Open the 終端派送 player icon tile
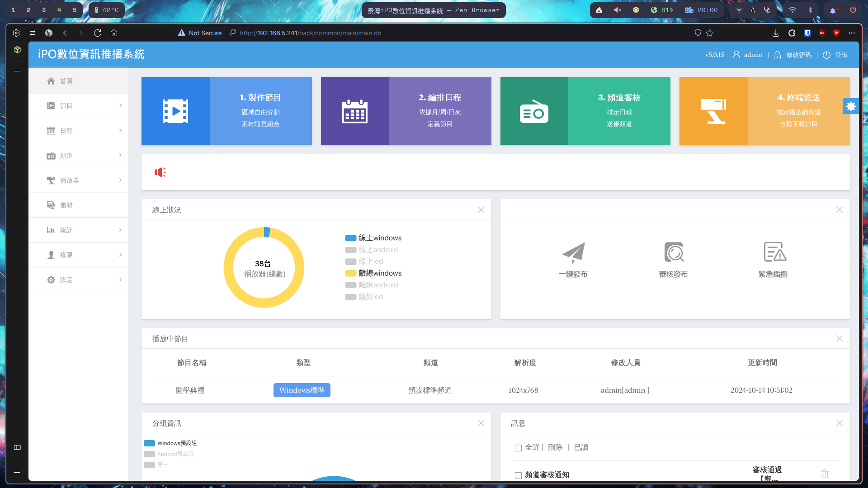 (713, 111)
